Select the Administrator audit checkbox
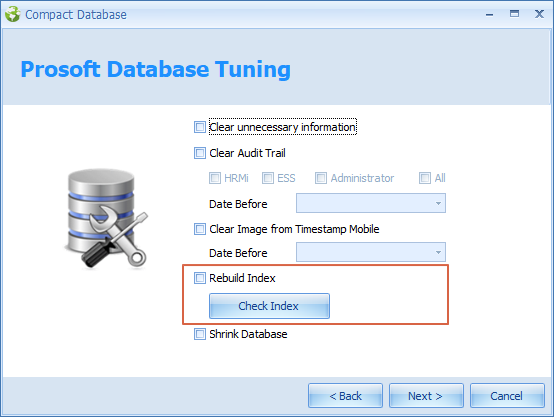The image size is (554, 417). (321, 178)
